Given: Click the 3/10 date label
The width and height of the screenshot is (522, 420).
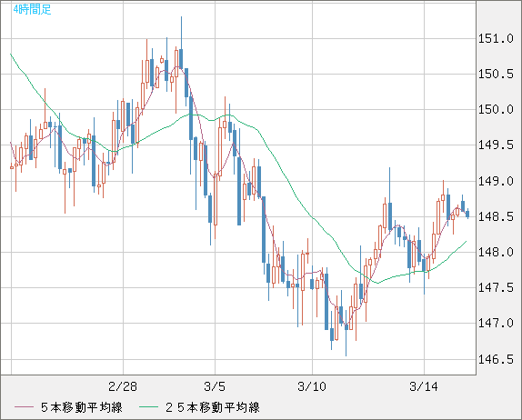Looking at the screenshot, I should [312, 386].
